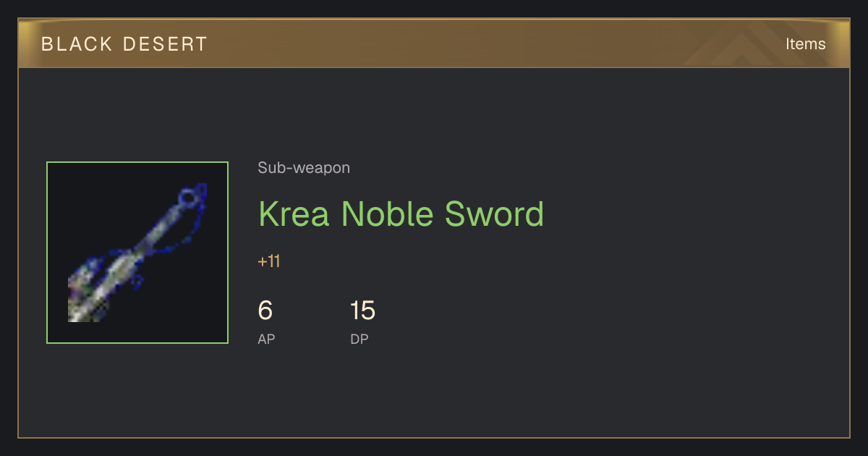Click the DP stat label
This screenshot has width=868, height=456.
click(359, 339)
